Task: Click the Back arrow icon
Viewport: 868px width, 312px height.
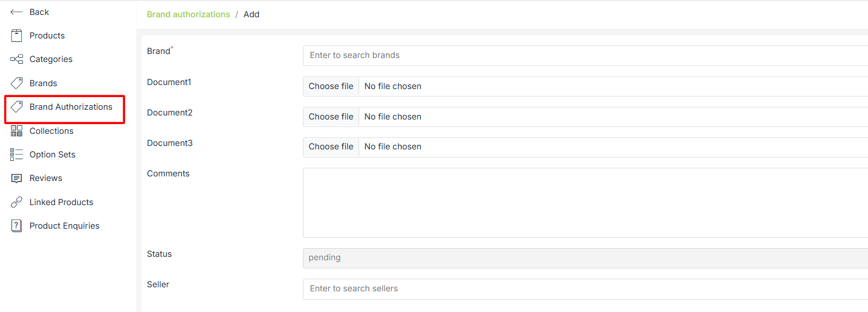Action: [16, 12]
